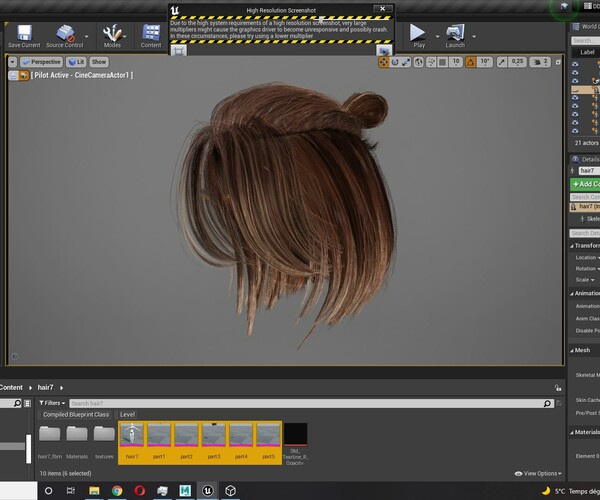Start the level with the Play button

(x=418, y=36)
